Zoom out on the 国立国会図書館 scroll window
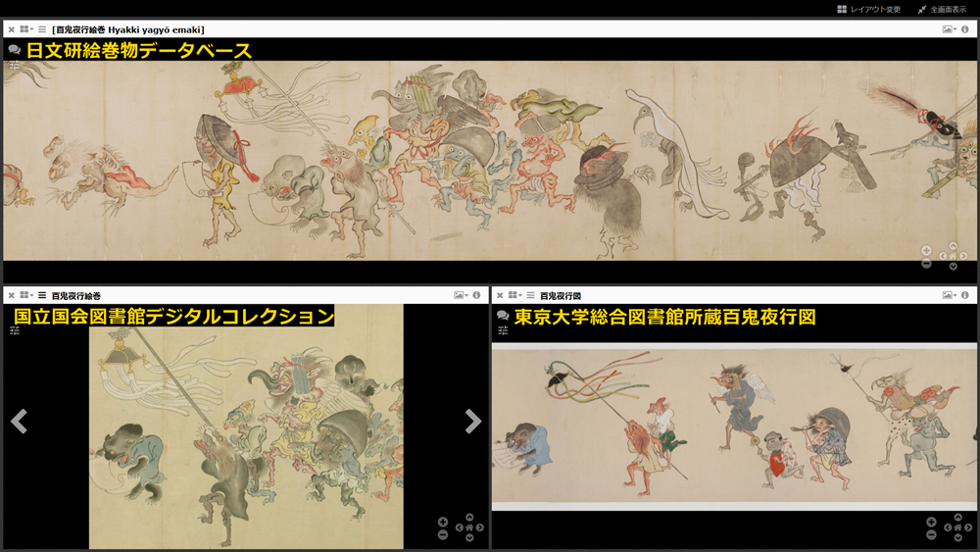980x552 pixels. click(443, 535)
